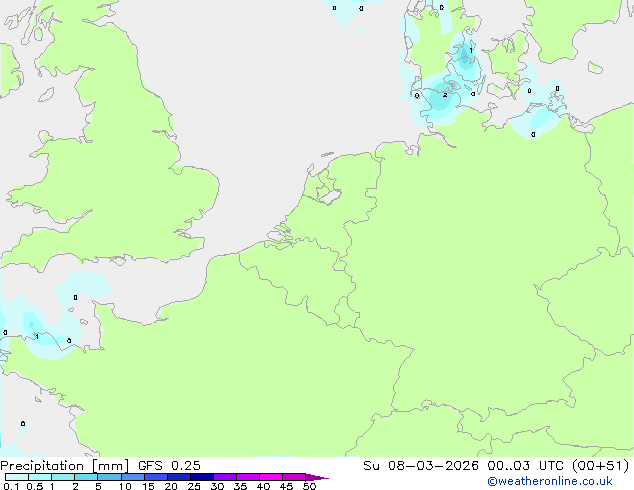Viewport: 634px width, 490px height.
Task: Click the 'Precipitation [mm]' title text
Action: click(x=64, y=466)
